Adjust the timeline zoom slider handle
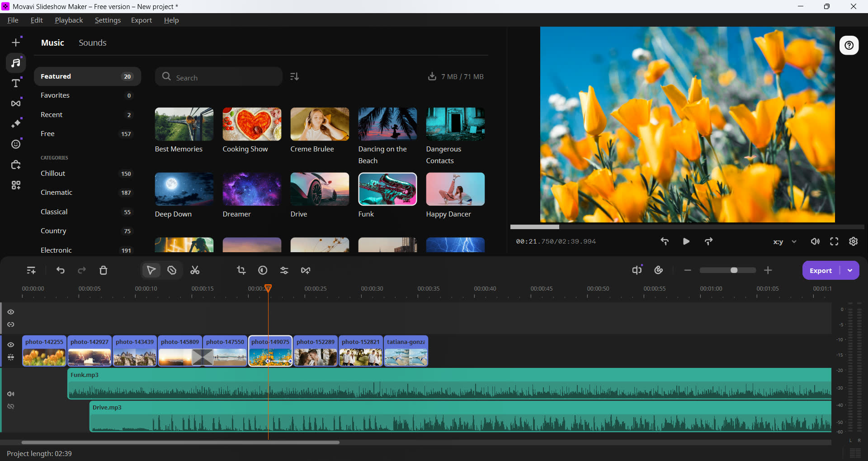This screenshot has height=461, width=868. (734, 270)
